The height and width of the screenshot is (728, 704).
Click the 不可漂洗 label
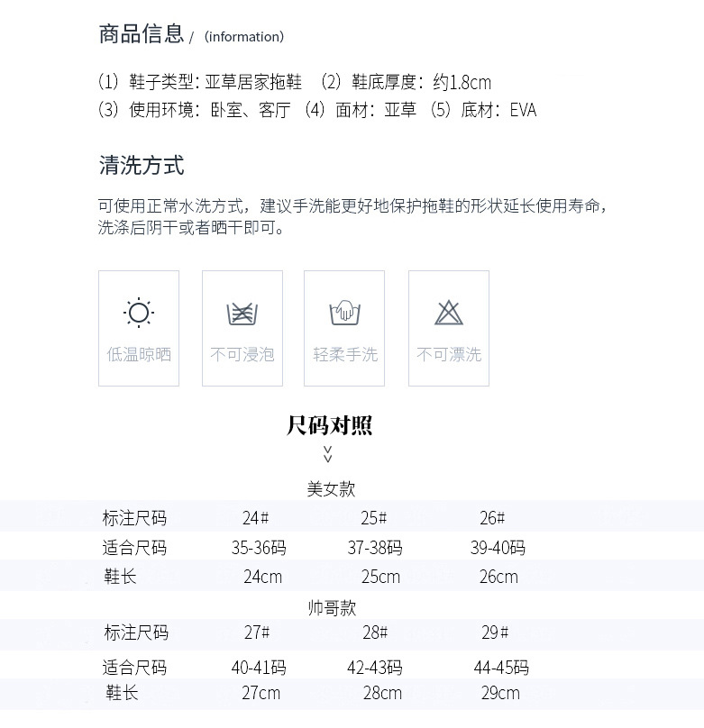pos(449,354)
